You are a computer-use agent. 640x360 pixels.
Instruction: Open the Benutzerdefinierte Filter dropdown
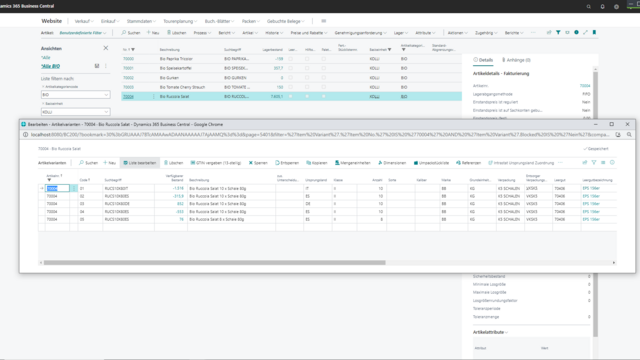[x=83, y=33]
